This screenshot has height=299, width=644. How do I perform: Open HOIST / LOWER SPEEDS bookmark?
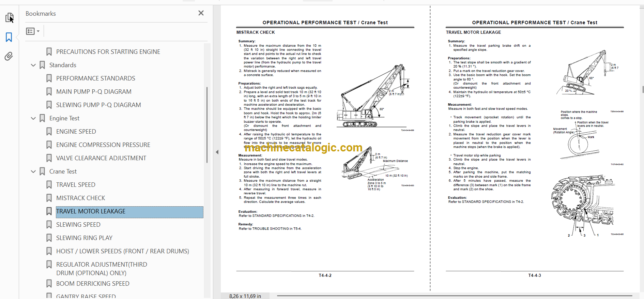pos(123,251)
